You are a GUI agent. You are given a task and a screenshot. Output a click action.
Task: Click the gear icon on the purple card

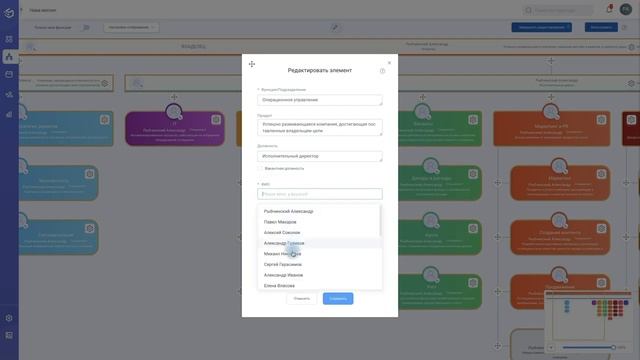coord(216,120)
